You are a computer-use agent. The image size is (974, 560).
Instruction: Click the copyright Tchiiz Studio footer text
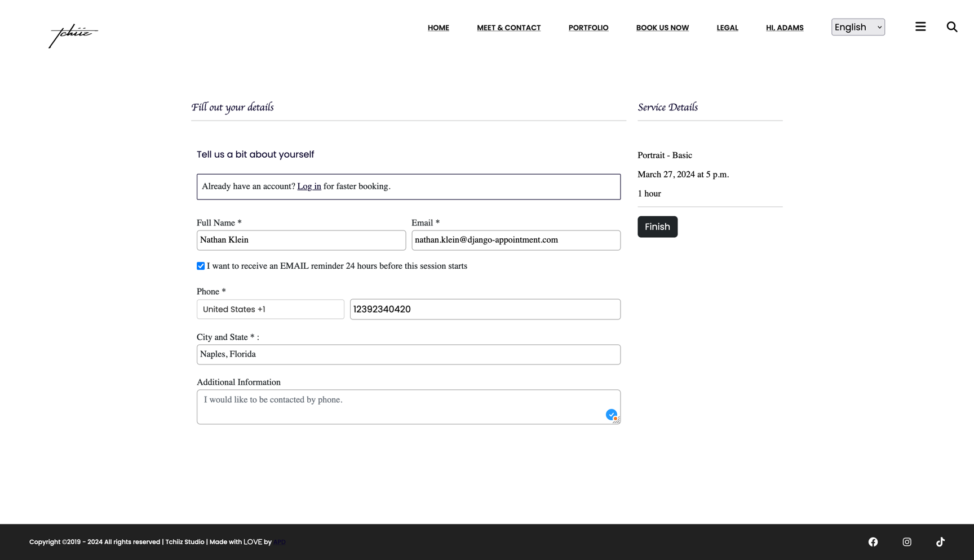point(150,542)
